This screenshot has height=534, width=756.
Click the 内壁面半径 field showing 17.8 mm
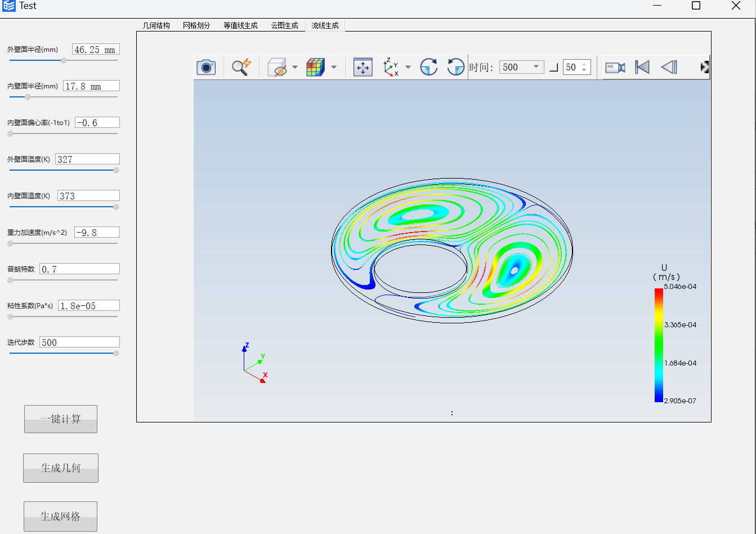(91, 86)
